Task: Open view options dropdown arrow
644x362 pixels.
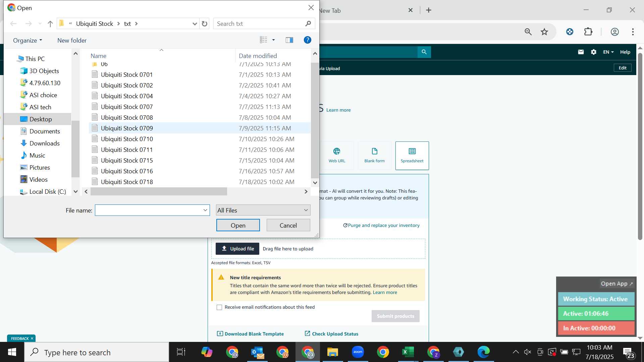Action: coord(273,40)
